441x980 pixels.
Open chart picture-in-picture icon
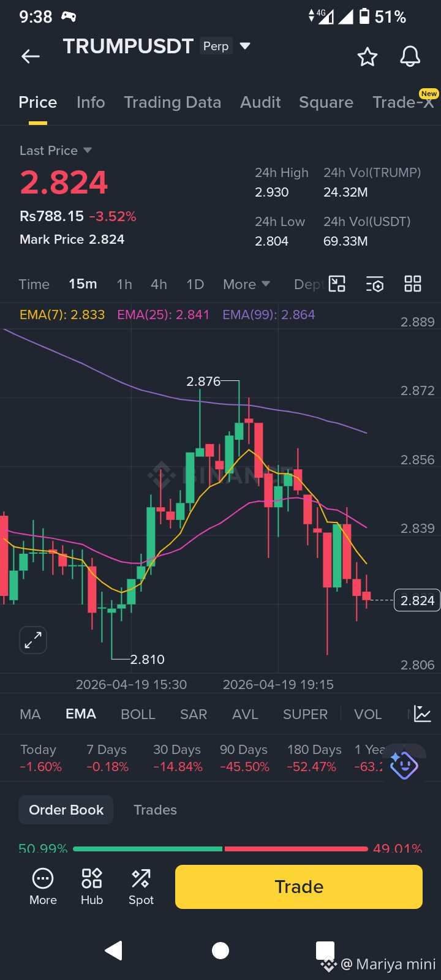337,284
